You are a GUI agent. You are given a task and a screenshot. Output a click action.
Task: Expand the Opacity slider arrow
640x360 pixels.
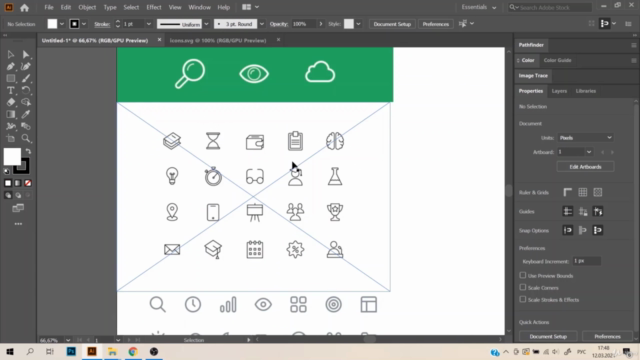pyautogui.click(x=320, y=24)
